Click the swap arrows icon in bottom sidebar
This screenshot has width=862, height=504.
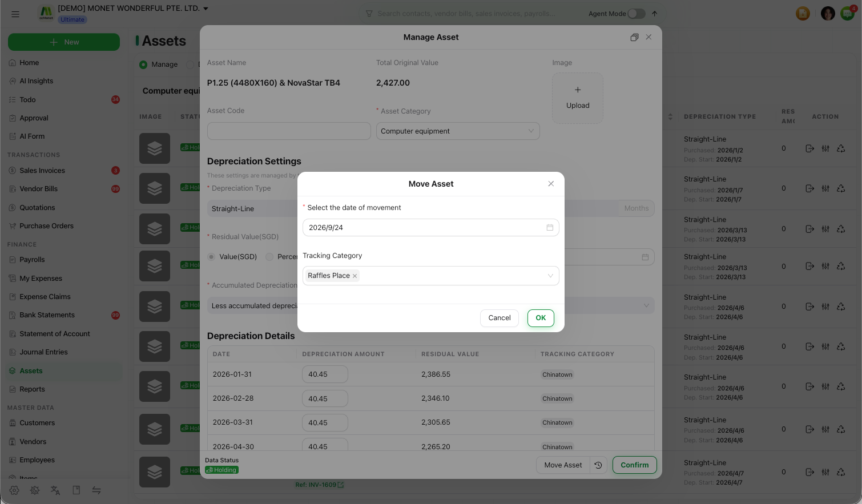tap(96, 490)
